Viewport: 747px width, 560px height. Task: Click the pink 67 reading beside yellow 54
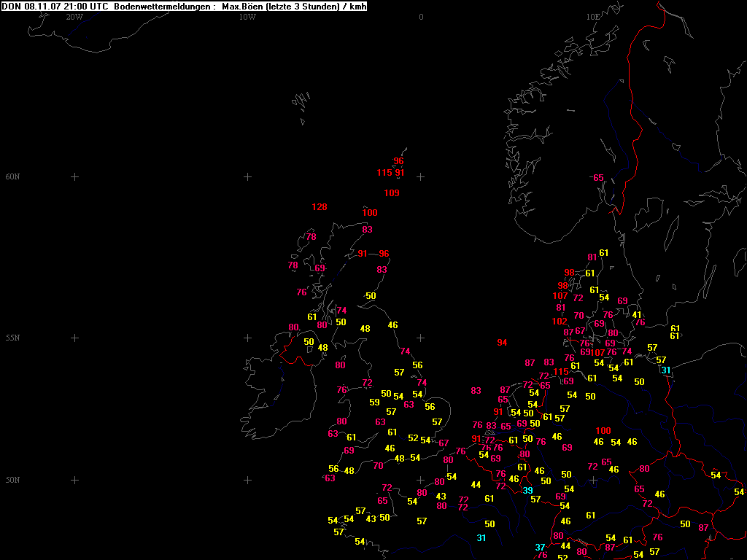(444, 443)
